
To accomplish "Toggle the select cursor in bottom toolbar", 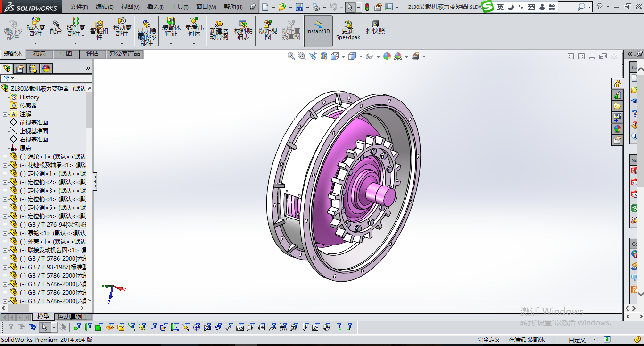I will point(45,327).
